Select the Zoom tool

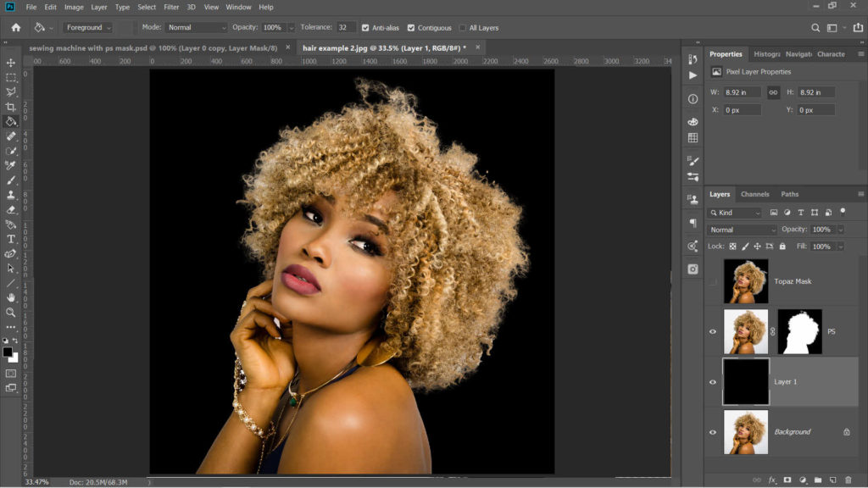[10, 313]
